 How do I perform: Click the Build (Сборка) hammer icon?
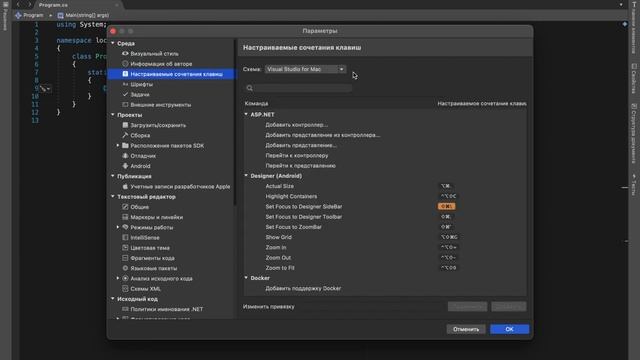(x=125, y=135)
